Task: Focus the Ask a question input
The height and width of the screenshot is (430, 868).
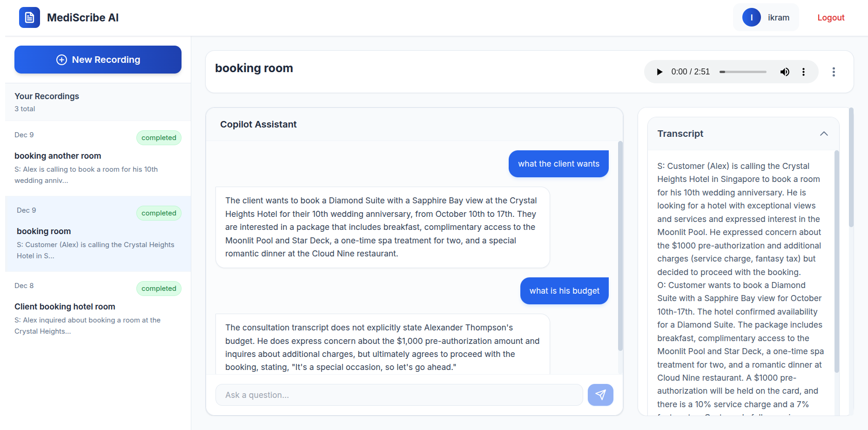Action: 399,395
